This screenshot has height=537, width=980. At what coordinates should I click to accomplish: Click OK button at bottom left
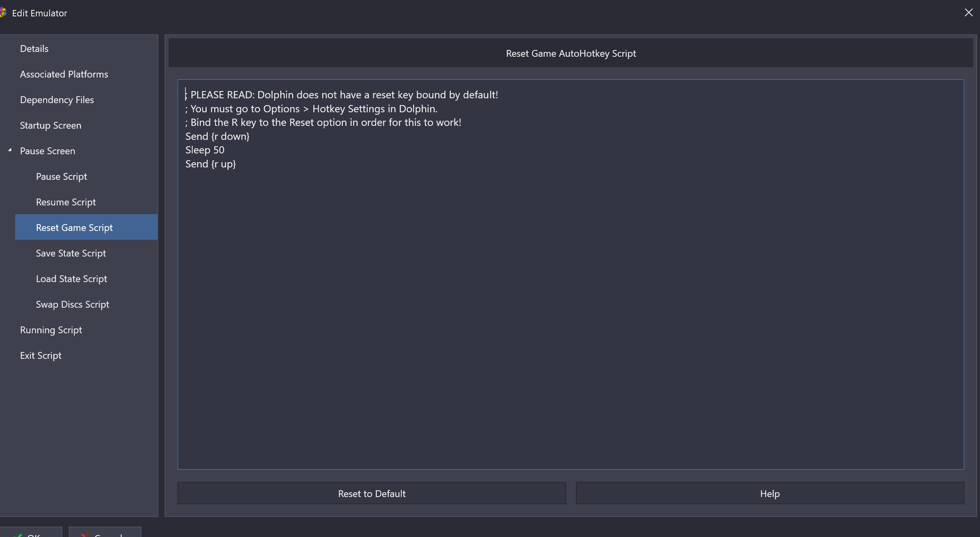pos(30,532)
